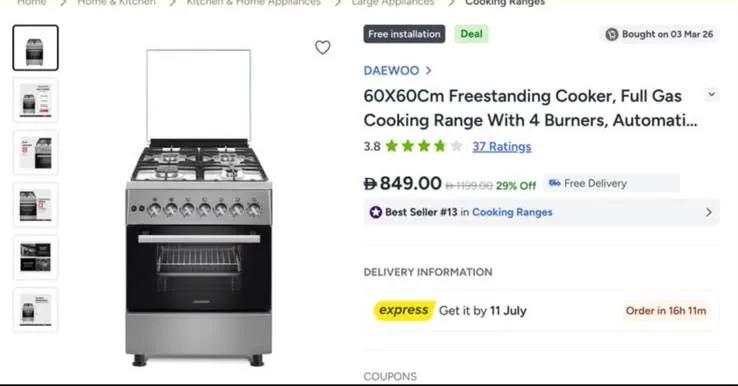Select the fifth dark oven thumbnail
The width and height of the screenshot is (738, 386).
click(x=36, y=257)
